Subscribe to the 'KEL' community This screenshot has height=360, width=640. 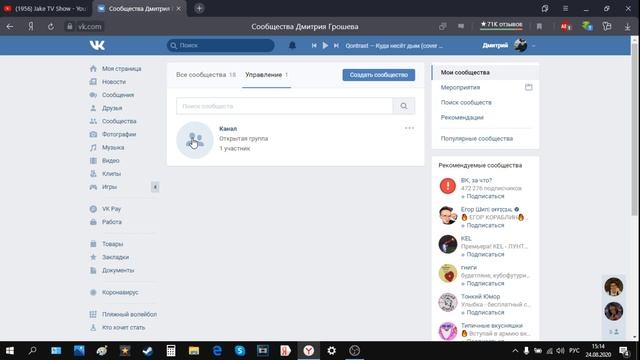tap(482, 254)
